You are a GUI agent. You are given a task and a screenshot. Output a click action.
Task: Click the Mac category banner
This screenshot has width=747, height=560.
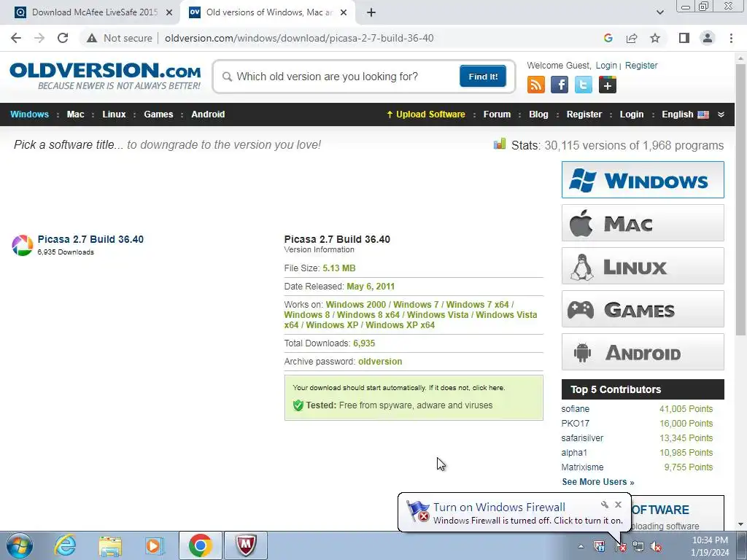tap(643, 223)
